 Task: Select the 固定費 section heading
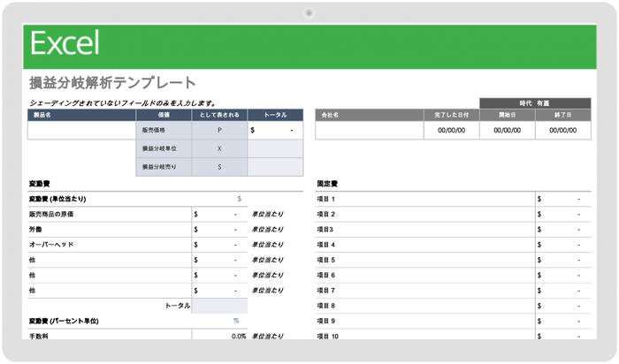point(327,184)
